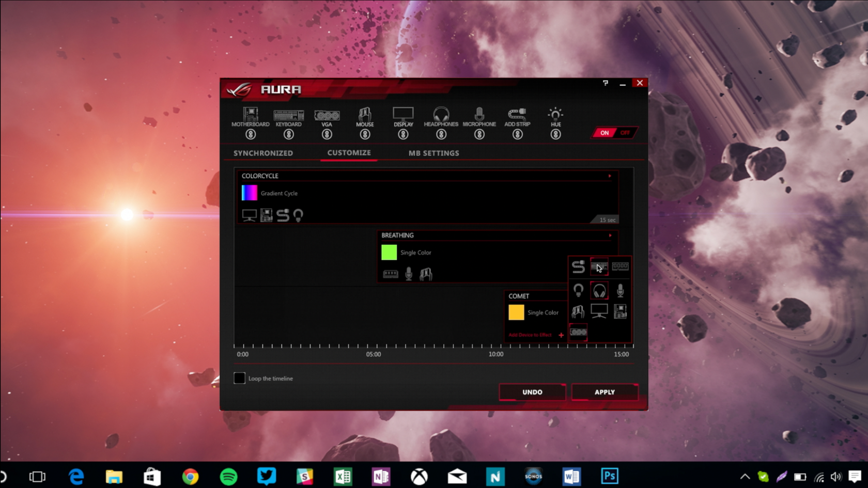
Task: Choose mouse in device popup
Action: coord(578,311)
